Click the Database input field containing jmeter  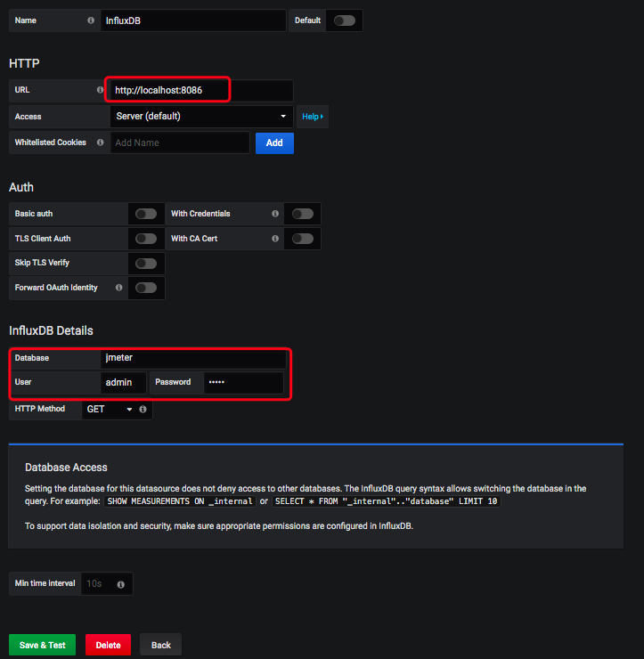(x=192, y=358)
